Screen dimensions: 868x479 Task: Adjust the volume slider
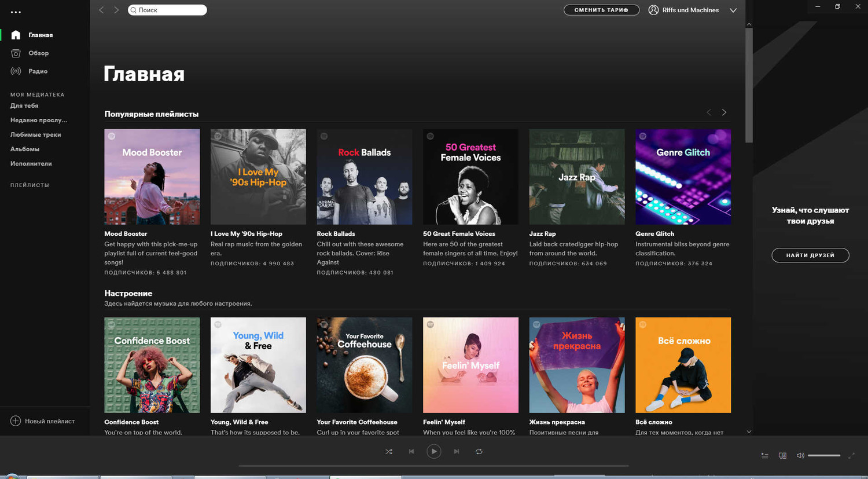(824, 456)
